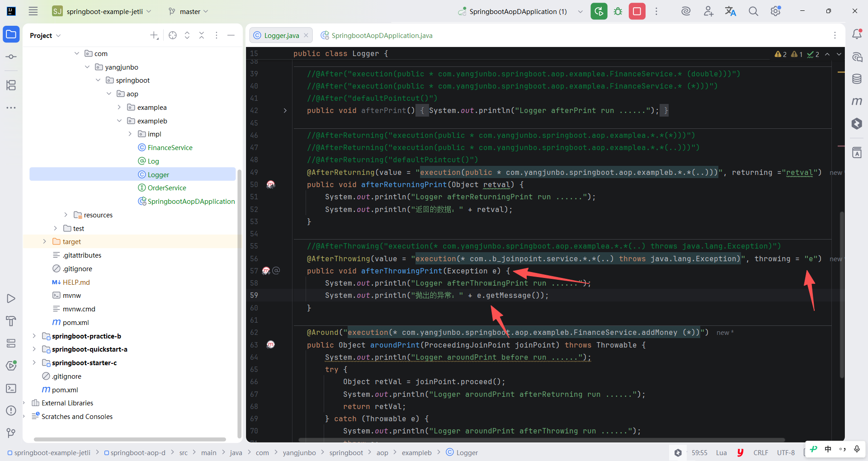This screenshot has width=868, height=461.
Task: Open the run configuration dropdown
Action: point(580,11)
